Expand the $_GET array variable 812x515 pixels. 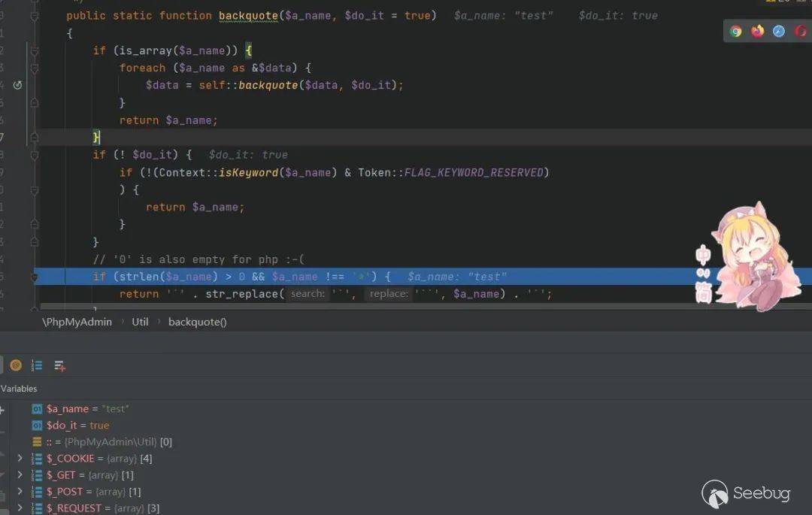coord(20,475)
